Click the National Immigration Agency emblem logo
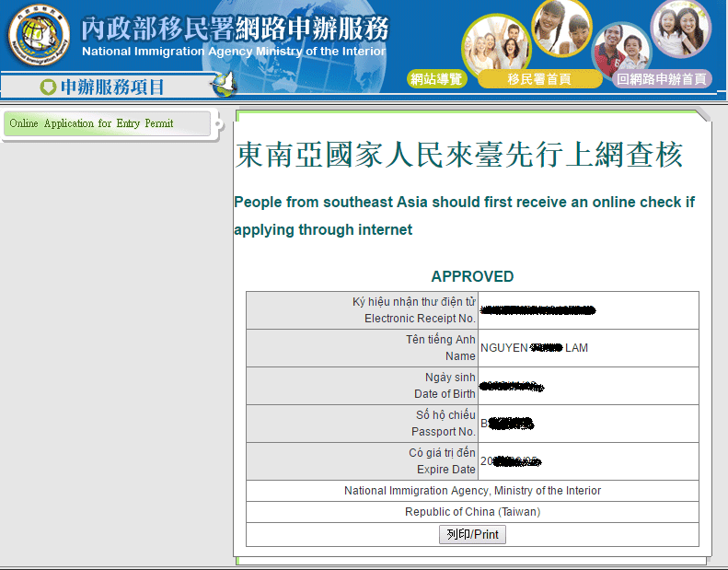This screenshot has width=728, height=570. click(x=39, y=39)
